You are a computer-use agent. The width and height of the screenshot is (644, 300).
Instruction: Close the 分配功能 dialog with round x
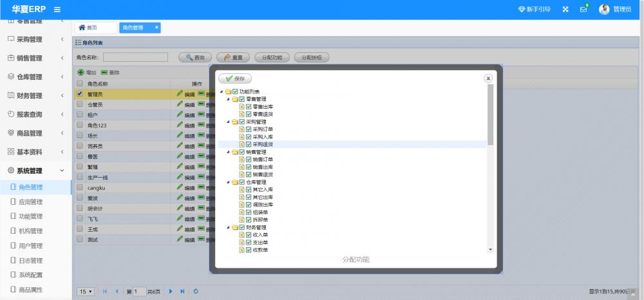pos(488,79)
